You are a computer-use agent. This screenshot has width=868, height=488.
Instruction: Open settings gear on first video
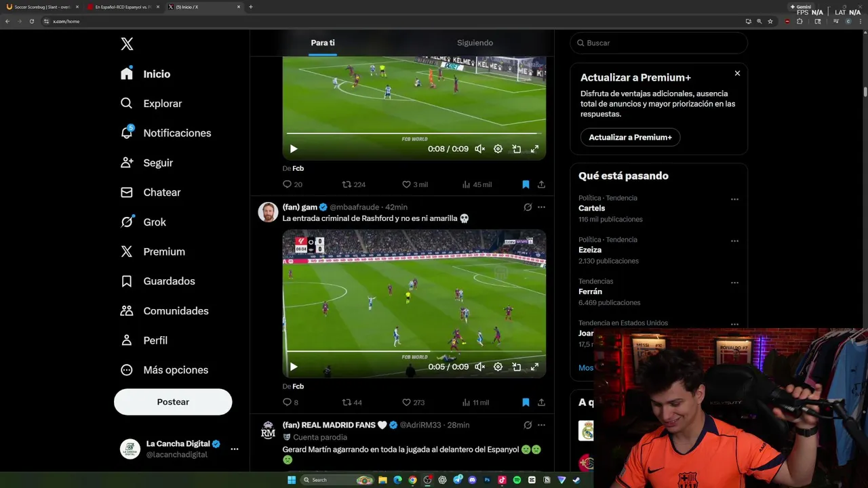[498, 148]
